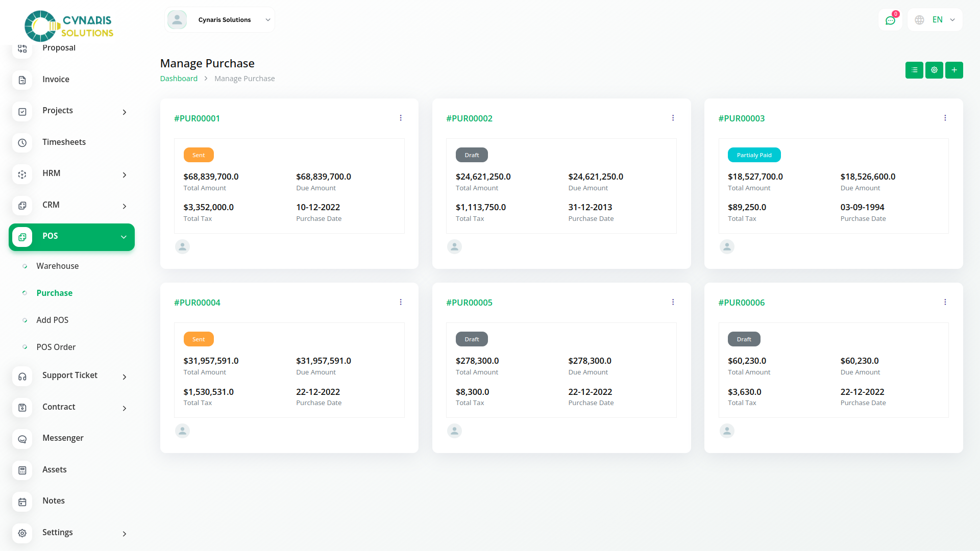Open purchase #PUR00003 link
The width and height of the screenshot is (980, 551).
pyautogui.click(x=741, y=118)
